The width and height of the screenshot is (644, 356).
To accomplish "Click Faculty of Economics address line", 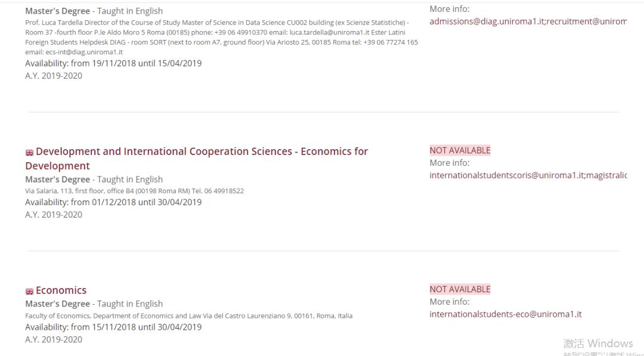I will pyautogui.click(x=188, y=315).
